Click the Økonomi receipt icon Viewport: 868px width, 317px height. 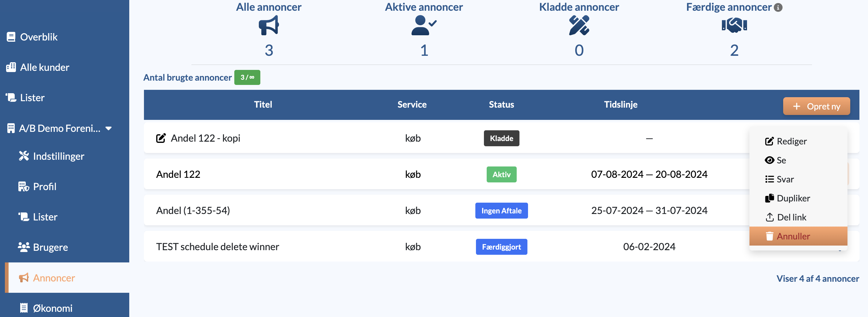[x=24, y=307]
